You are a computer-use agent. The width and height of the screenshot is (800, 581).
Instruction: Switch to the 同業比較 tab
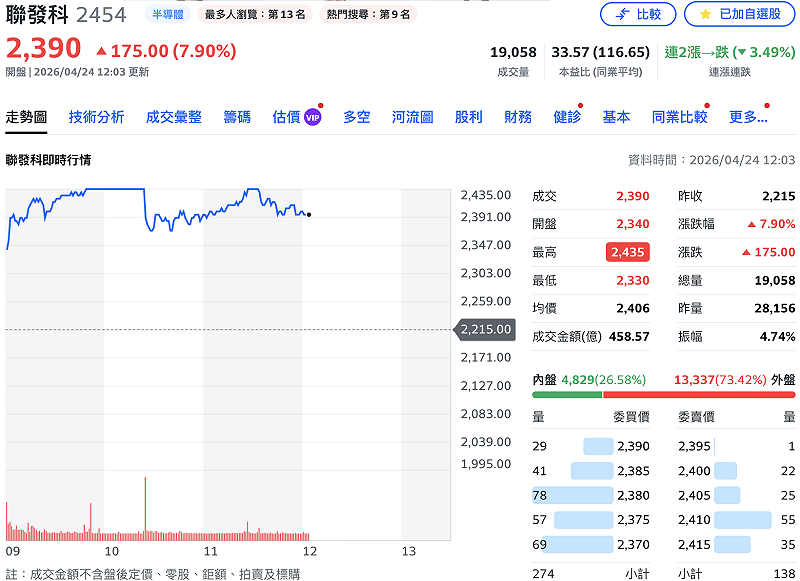[680, 115]
